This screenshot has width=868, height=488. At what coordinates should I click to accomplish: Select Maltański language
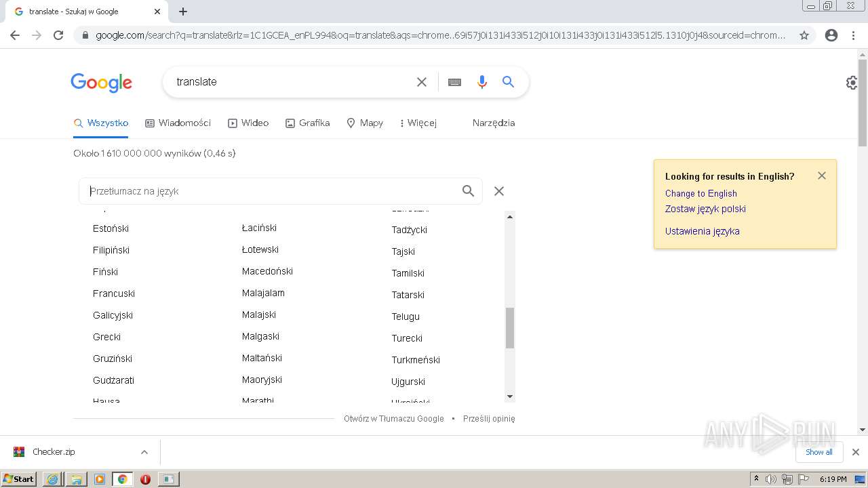[x=262, y=358]
